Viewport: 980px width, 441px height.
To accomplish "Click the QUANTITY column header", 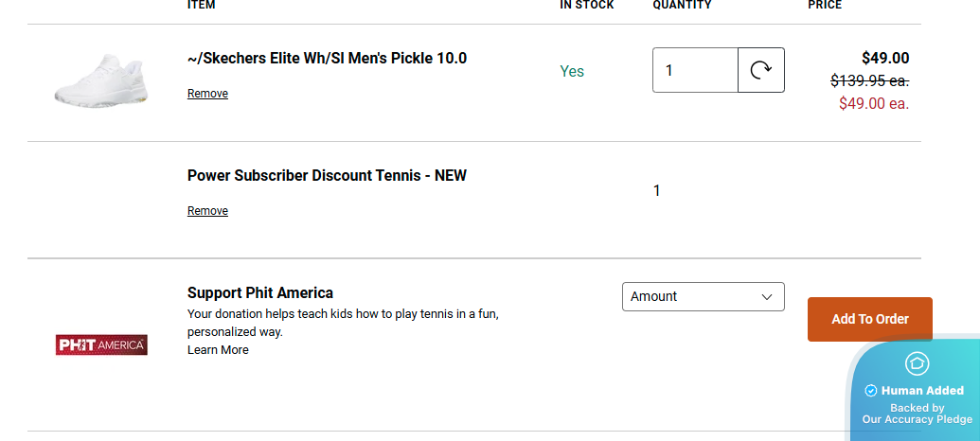I will (x=682, y=5).
